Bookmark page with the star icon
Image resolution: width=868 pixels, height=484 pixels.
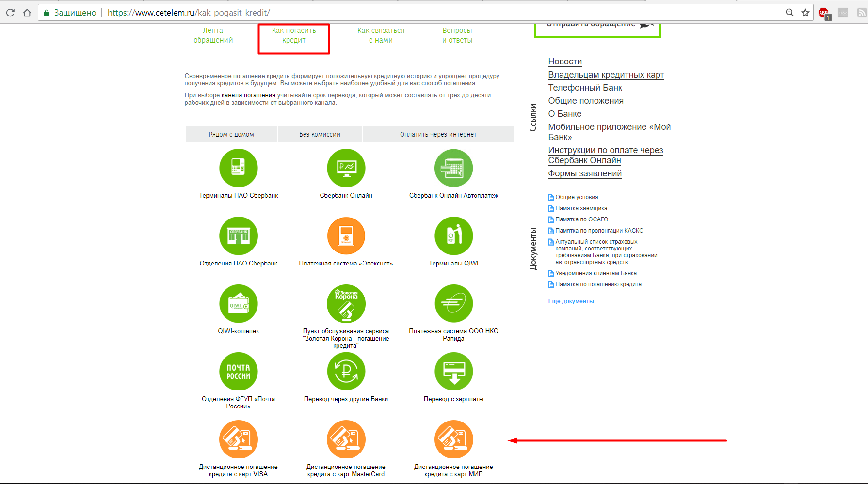[805, 13]
